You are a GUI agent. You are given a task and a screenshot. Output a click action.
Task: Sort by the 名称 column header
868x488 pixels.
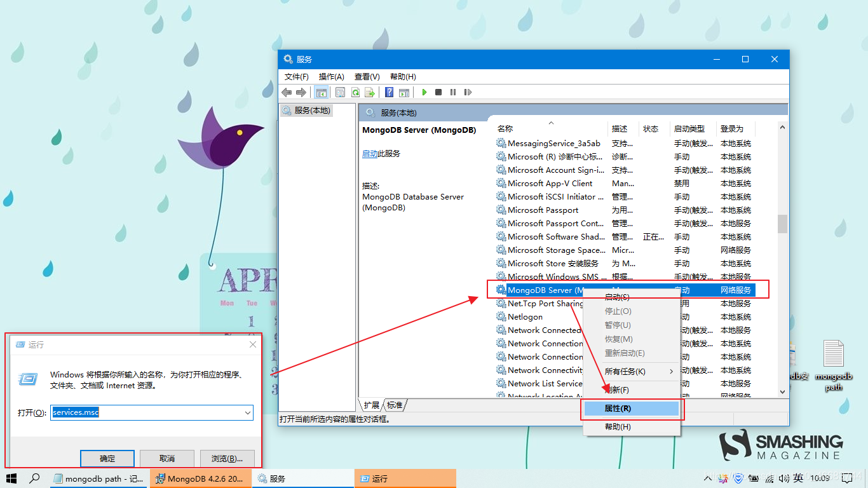[551, 128]
